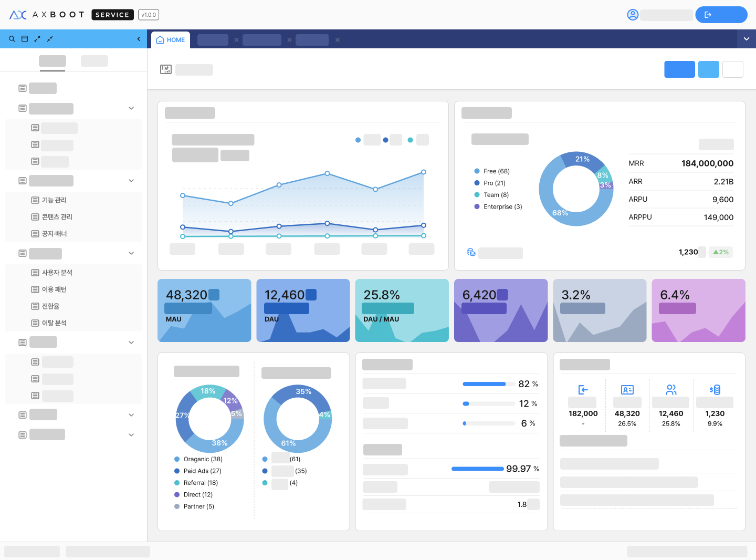Select the gray 3.2% stat card

[x=600, y=310]
